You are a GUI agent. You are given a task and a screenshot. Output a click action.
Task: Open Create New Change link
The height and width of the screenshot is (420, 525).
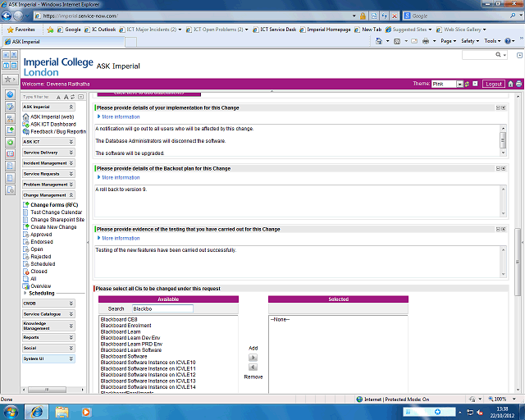click(x=53, y=227)
